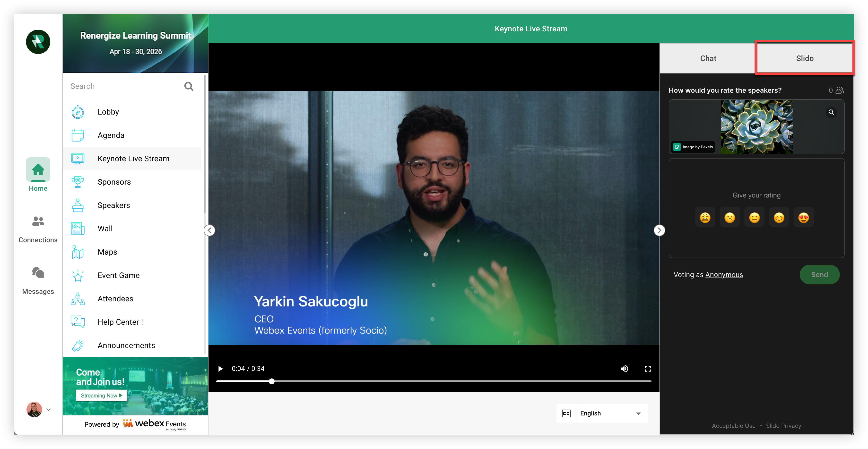Click the Help Center chat icon

(78, 322)
